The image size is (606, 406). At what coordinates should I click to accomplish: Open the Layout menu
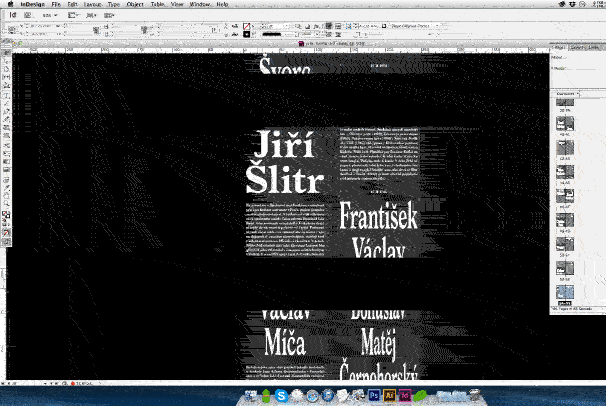[x=92, y=5]
